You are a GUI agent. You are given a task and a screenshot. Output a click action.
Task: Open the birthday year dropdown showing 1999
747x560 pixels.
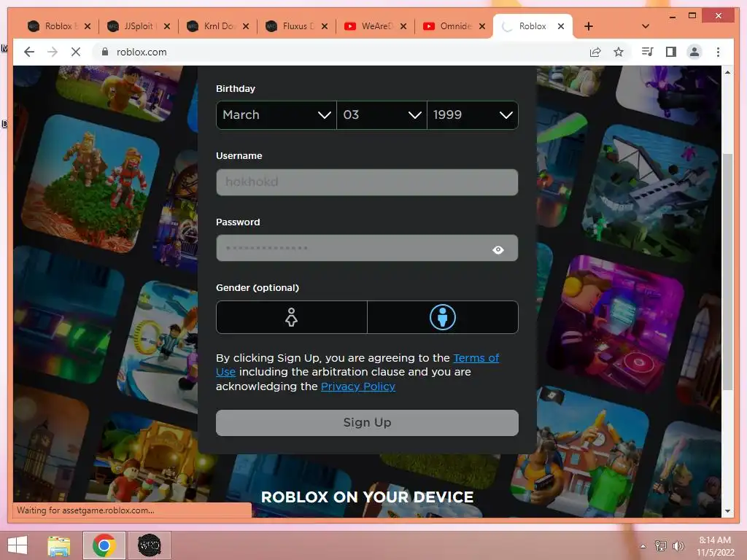point(473,114)
